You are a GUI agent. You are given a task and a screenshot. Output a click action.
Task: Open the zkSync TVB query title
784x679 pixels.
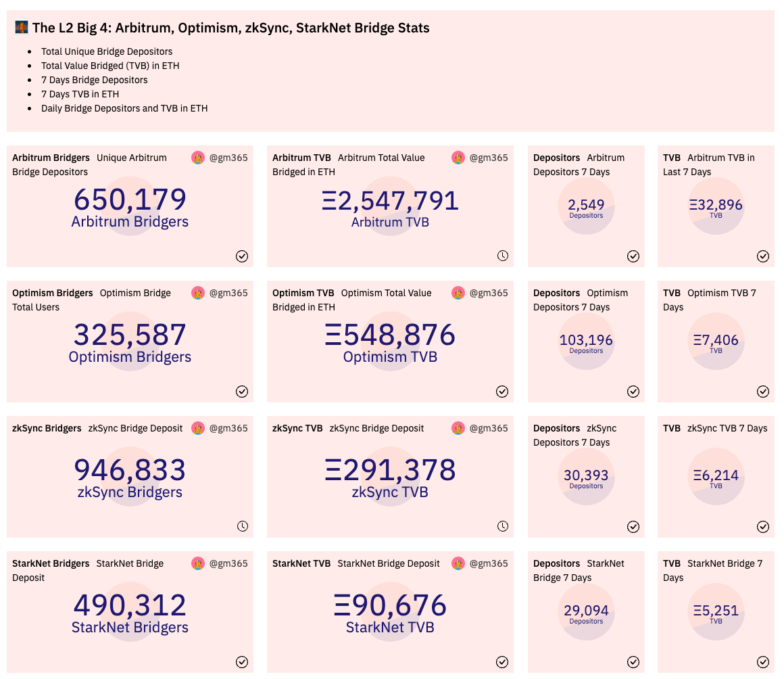click(x=297, y=428)
